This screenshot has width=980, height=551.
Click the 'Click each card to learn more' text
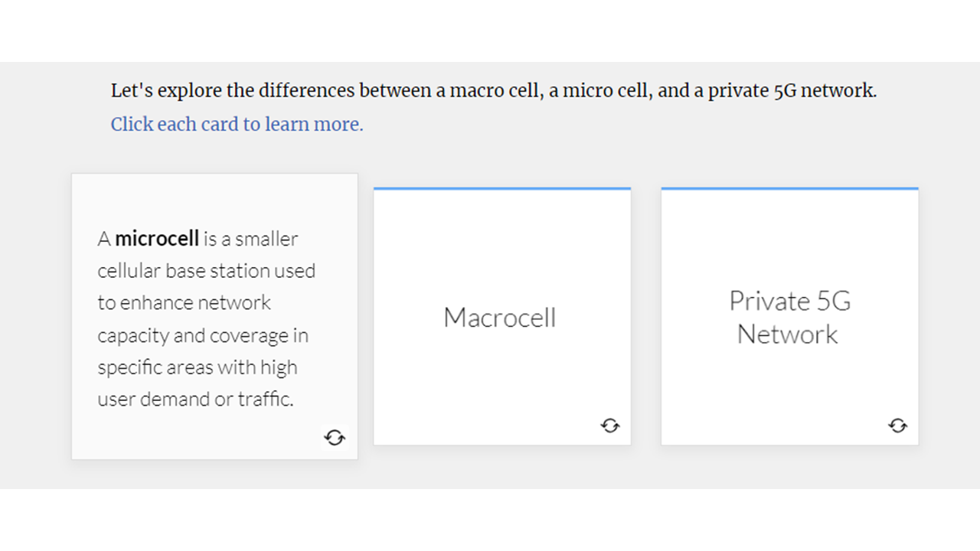click(x=237, y=124)
